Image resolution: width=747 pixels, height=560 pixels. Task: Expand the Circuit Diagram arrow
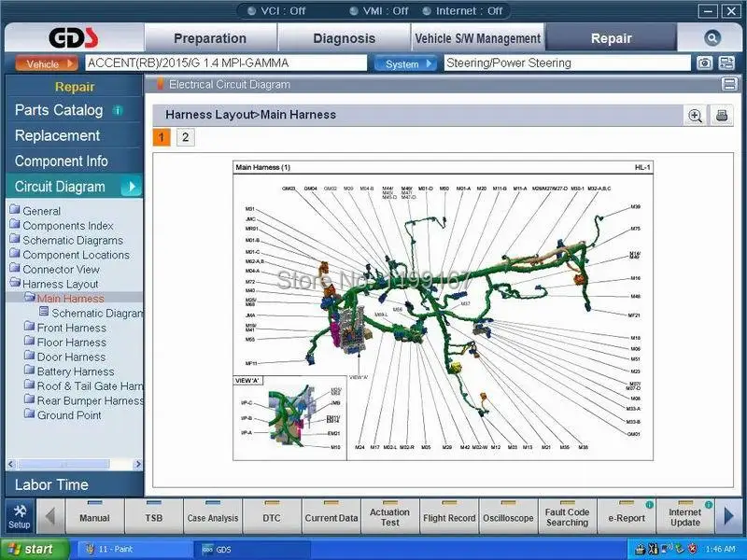point(132,187)
